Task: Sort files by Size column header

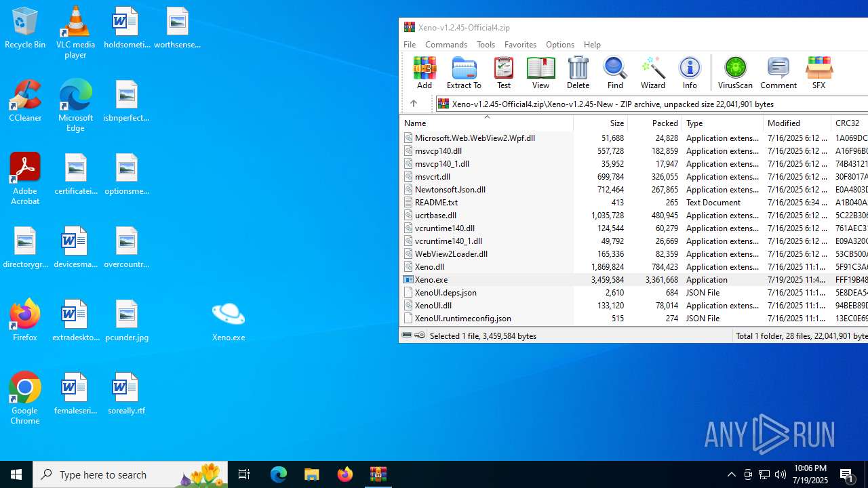Action: click(601, 123)
